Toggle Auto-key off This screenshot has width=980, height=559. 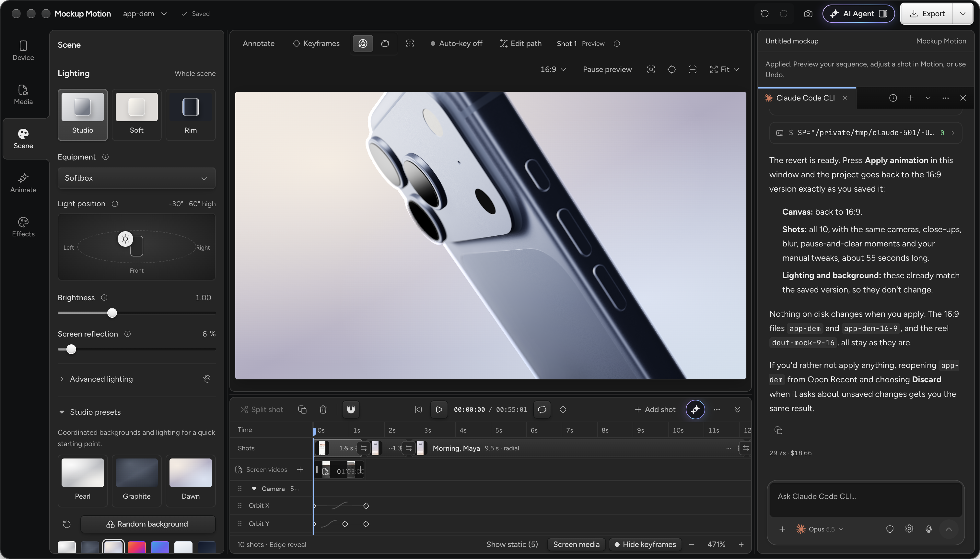point(456,43)
